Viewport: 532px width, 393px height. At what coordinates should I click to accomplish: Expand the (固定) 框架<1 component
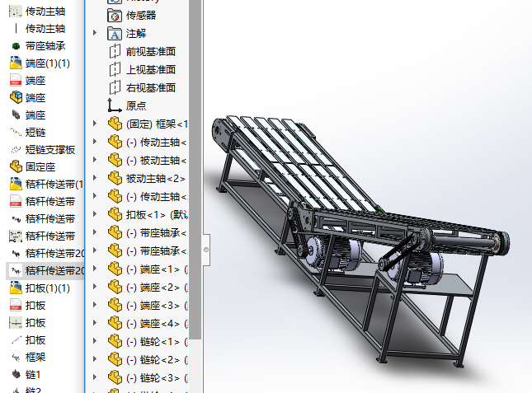(x=95, y=124)
